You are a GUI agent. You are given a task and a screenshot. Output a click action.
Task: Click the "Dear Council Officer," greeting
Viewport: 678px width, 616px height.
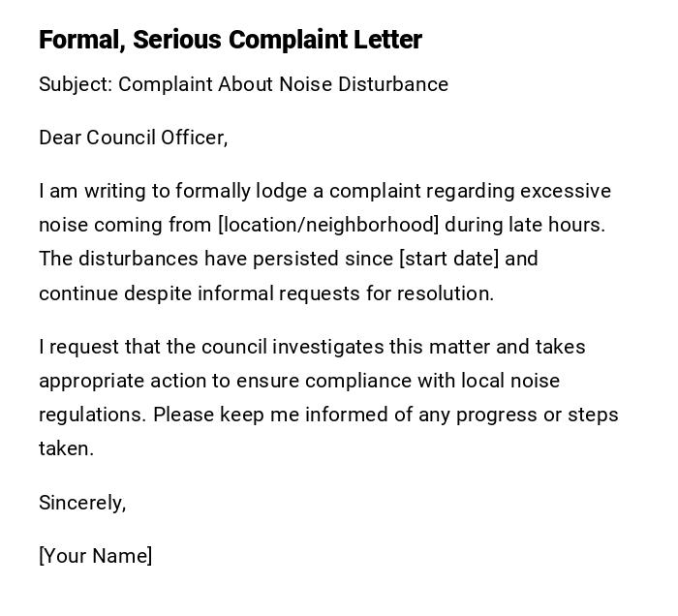(x=133, y=138)
